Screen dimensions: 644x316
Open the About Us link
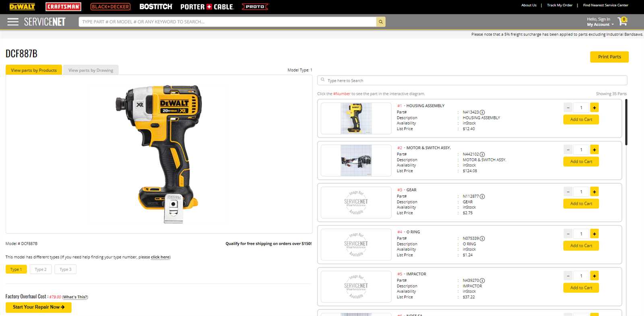pos(529,5)
